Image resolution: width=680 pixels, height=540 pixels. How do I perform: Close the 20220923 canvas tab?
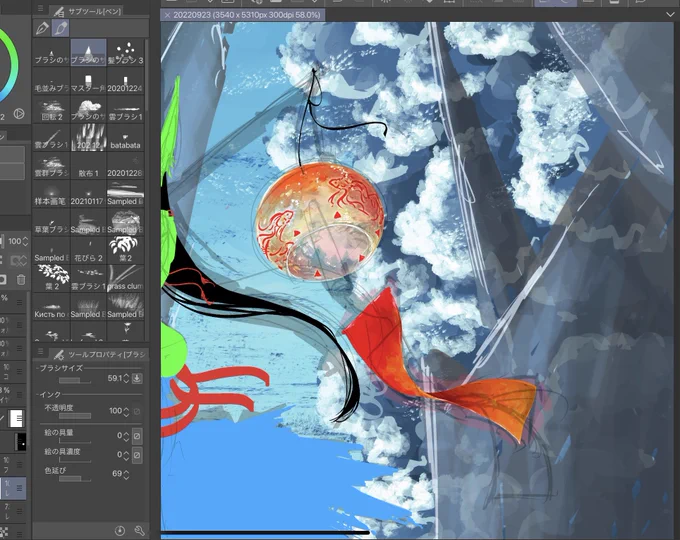[167, 15]
